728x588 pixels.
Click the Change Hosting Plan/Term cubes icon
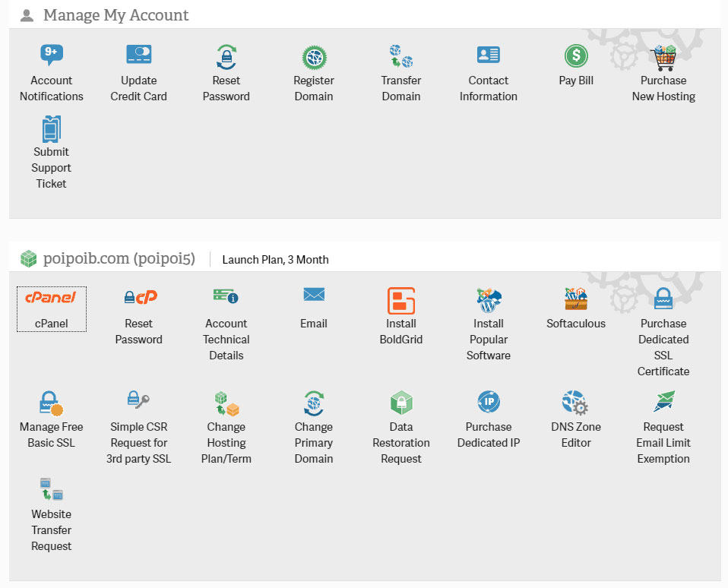point(226,403)
